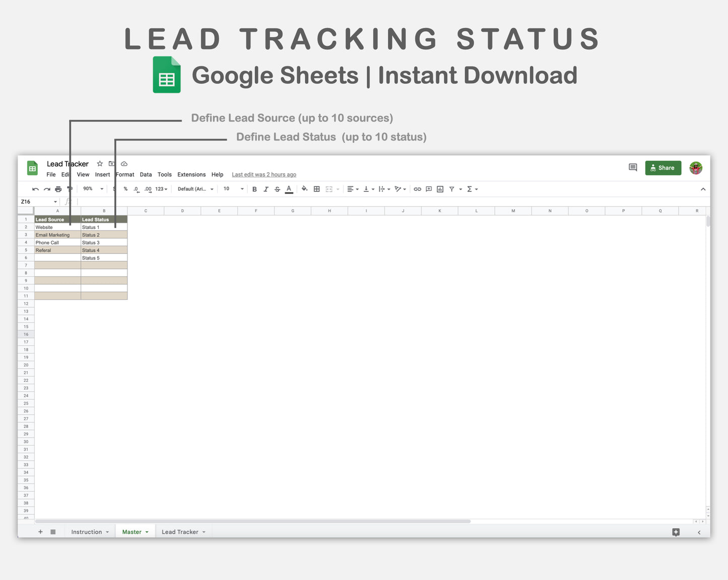Insert a comment with the comment icon
This screenshot has width=728, height=580.
[x=428, y=189]
